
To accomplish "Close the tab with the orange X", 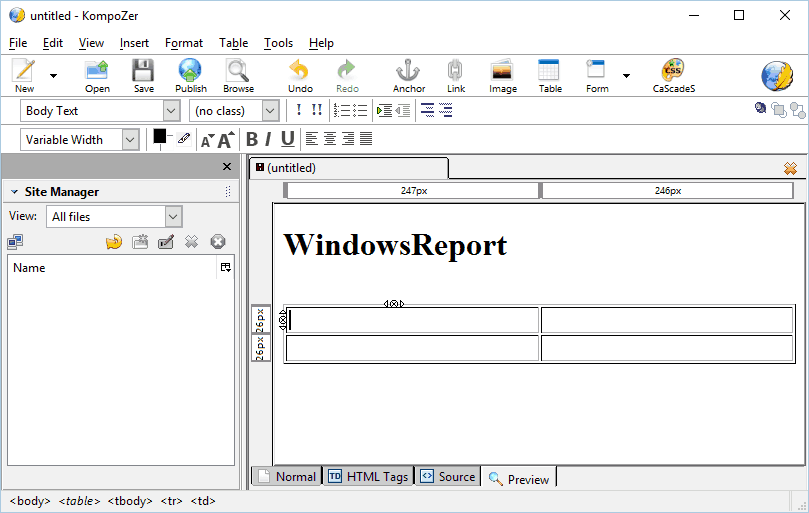I will 790,168.
